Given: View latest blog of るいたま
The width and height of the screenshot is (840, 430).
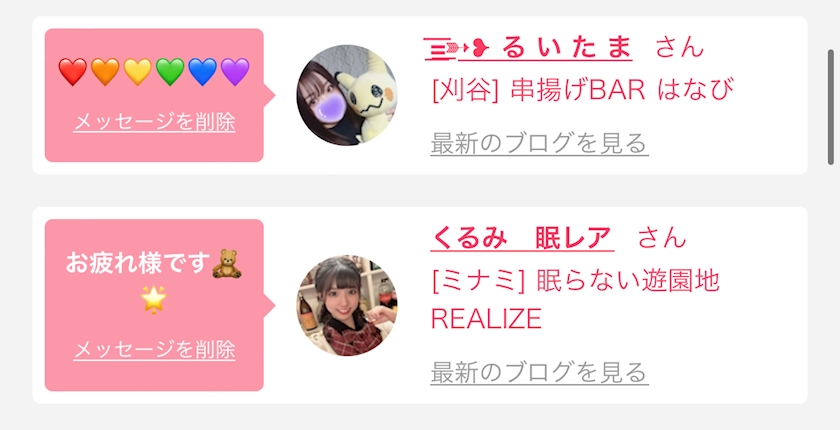Looking at the screenshot, I should [x=539, y=144].
